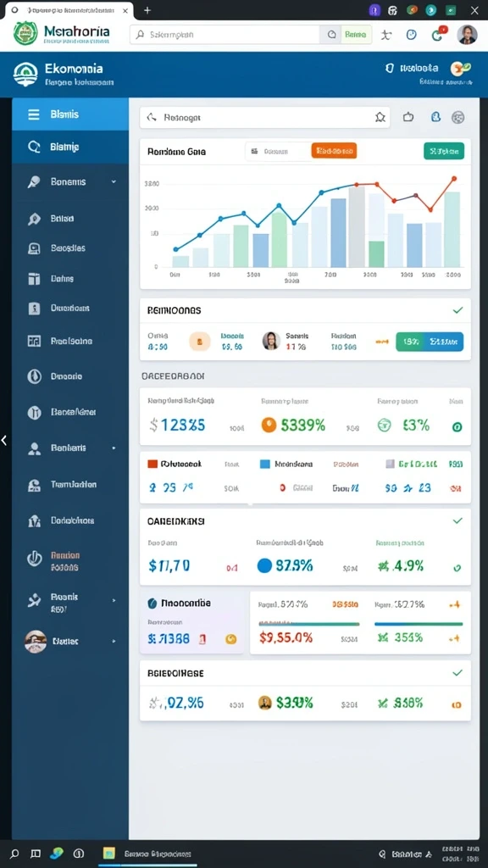Click the gray round icon above chart
The height and width of the screenshot is (868, 488).
point(458,117)
